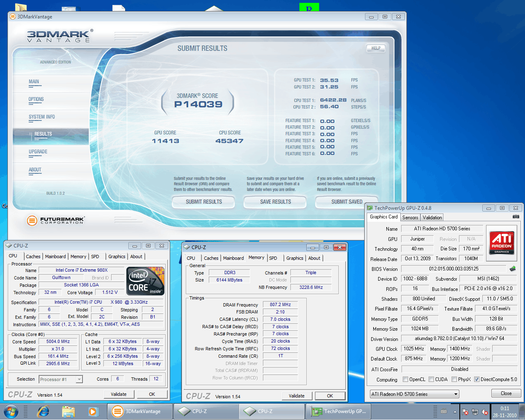Click the BIOS save chip icon

[512, 269]
